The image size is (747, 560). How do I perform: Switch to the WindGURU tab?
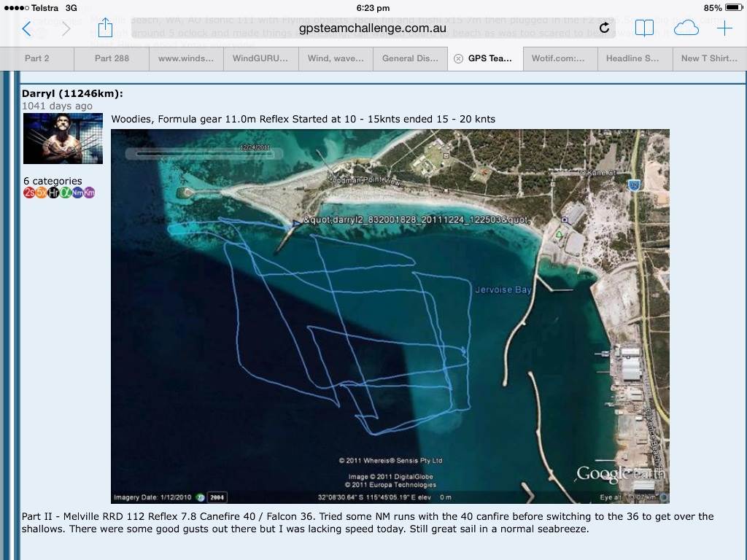(260, 58)
